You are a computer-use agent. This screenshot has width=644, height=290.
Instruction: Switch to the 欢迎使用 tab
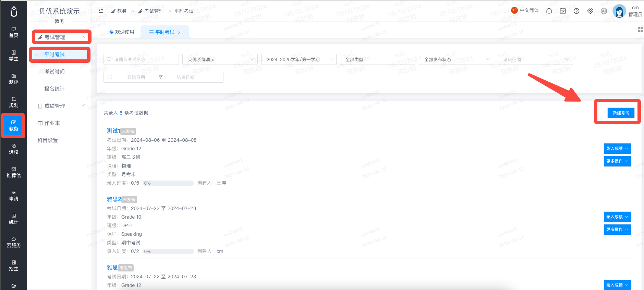122,32
